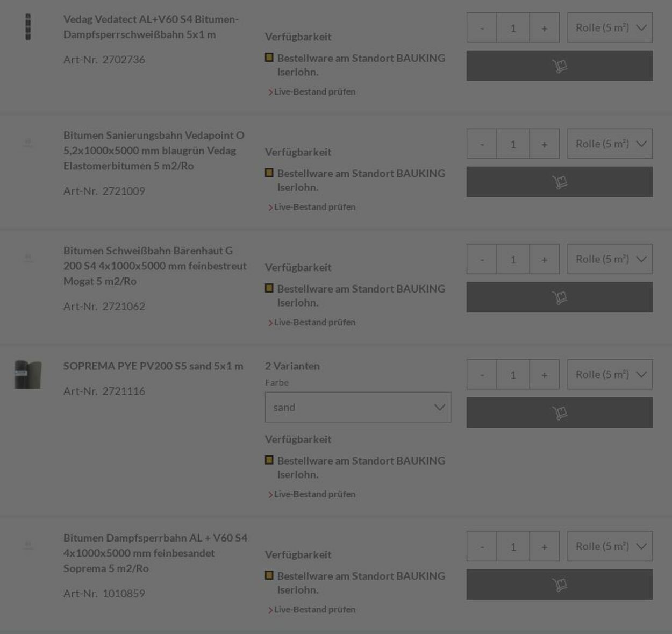Click the "2 Varianten" label

(x=292, y=366)
